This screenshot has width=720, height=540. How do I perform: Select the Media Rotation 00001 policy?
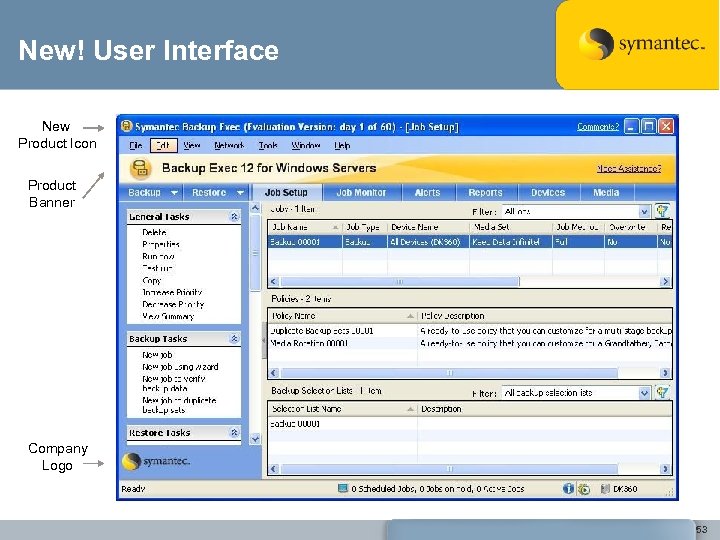309,343
